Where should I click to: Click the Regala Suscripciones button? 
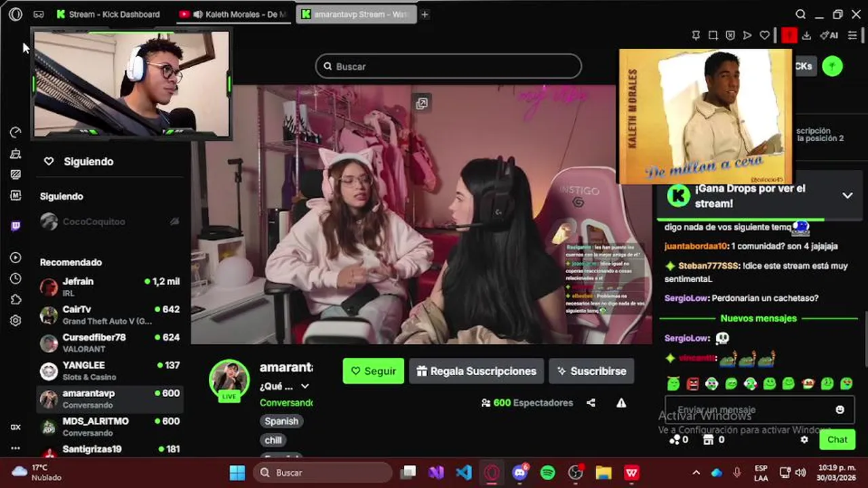pos(477,371)
